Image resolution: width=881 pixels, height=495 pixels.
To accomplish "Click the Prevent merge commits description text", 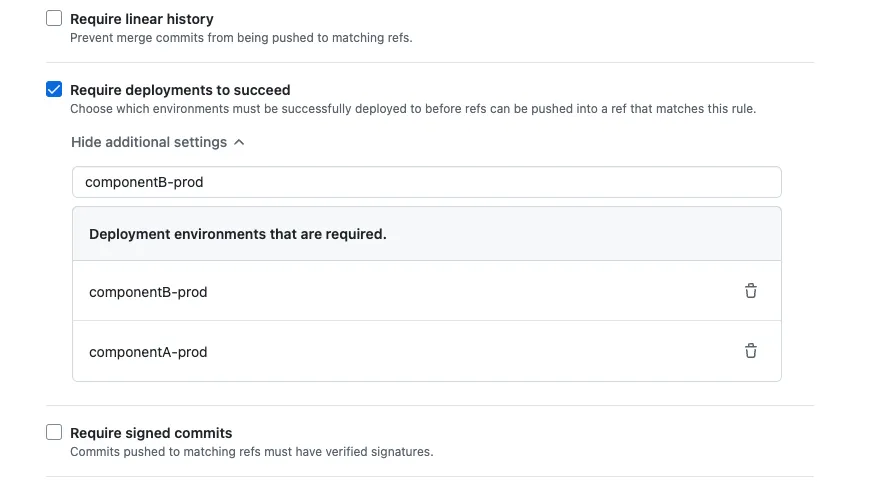I will 241,38.
